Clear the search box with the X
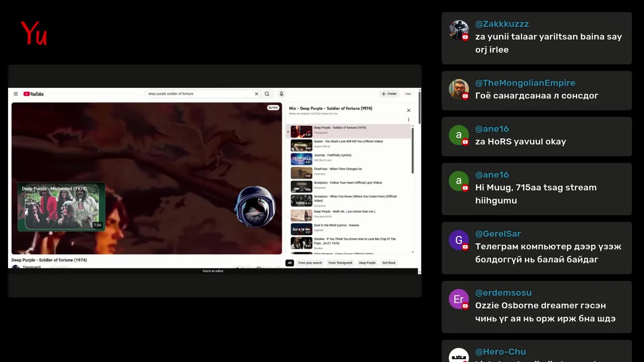Viewport: 644px width, 362px height. (256, 94)
